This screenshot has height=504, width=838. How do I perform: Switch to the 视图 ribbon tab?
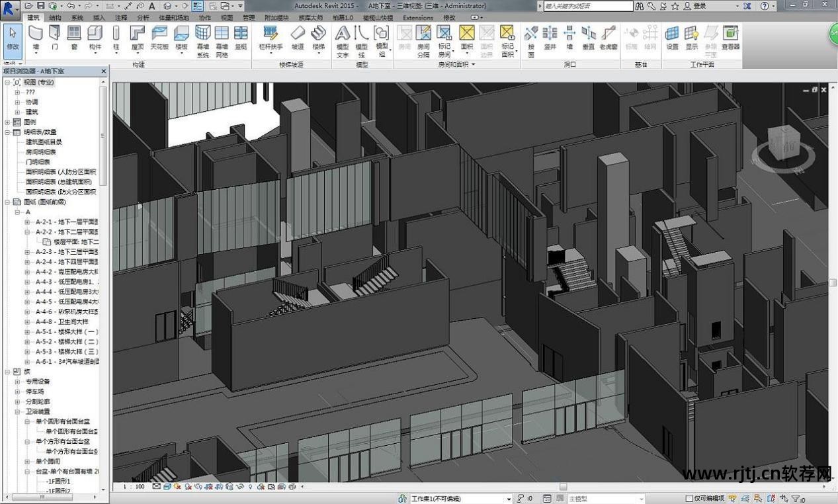tap(227, 18)
